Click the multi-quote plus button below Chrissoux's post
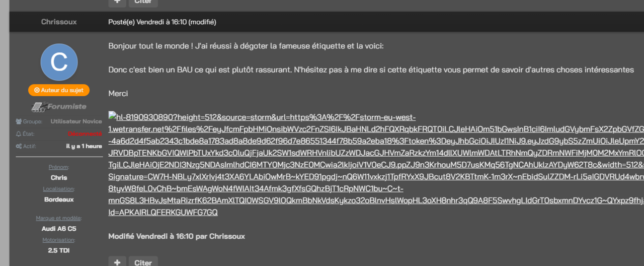The image size is (644, 266). pyautogui.click(x=117, y=262)
